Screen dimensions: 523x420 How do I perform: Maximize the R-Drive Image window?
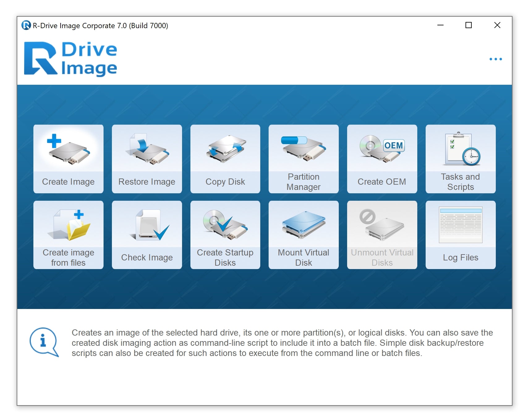(x=468, y=25)
